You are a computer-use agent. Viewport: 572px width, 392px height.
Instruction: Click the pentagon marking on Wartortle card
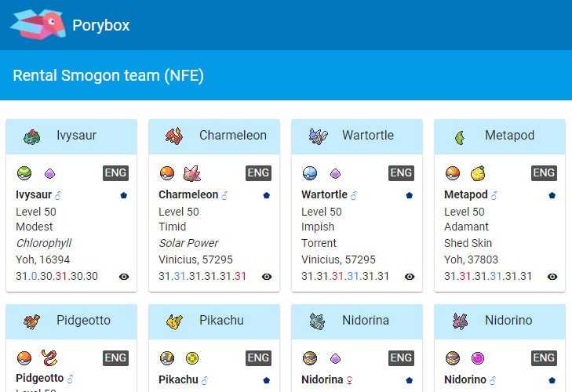(x=410, y=195)
